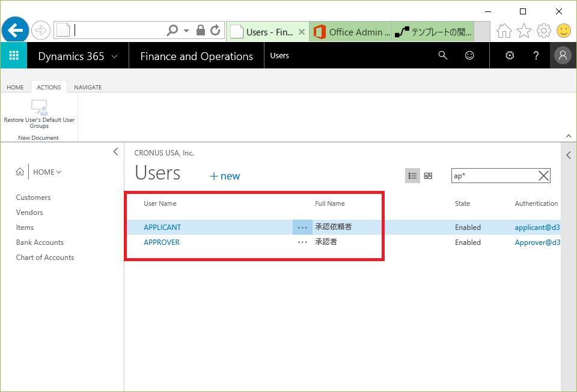Open the ellipsis menu for APPROVER row

(x=302, y=243)
